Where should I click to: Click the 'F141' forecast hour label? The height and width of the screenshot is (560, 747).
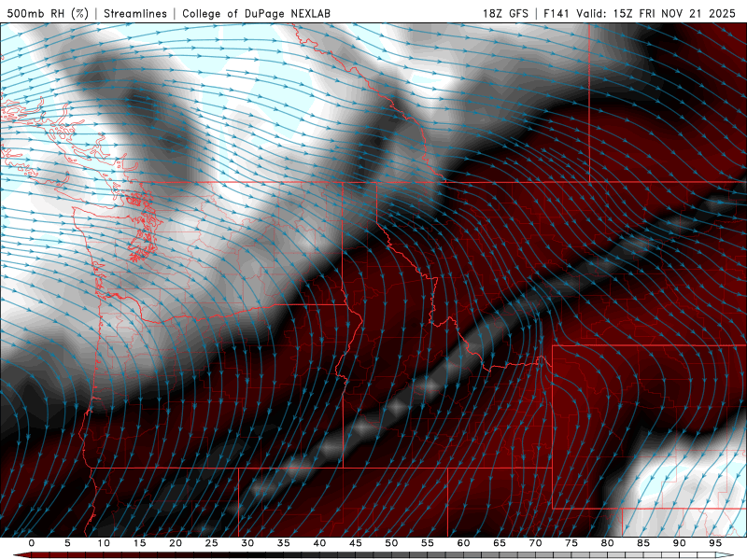click(x=557, y=13)
